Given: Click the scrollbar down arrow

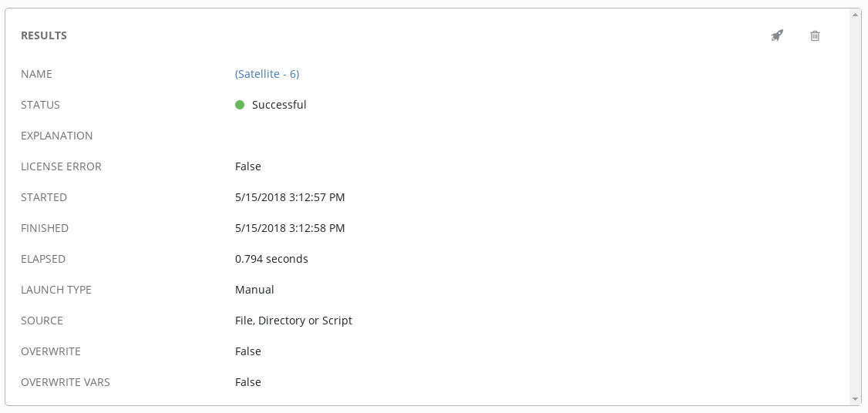Looking at the screenshot, I should [x=855, y=399].
